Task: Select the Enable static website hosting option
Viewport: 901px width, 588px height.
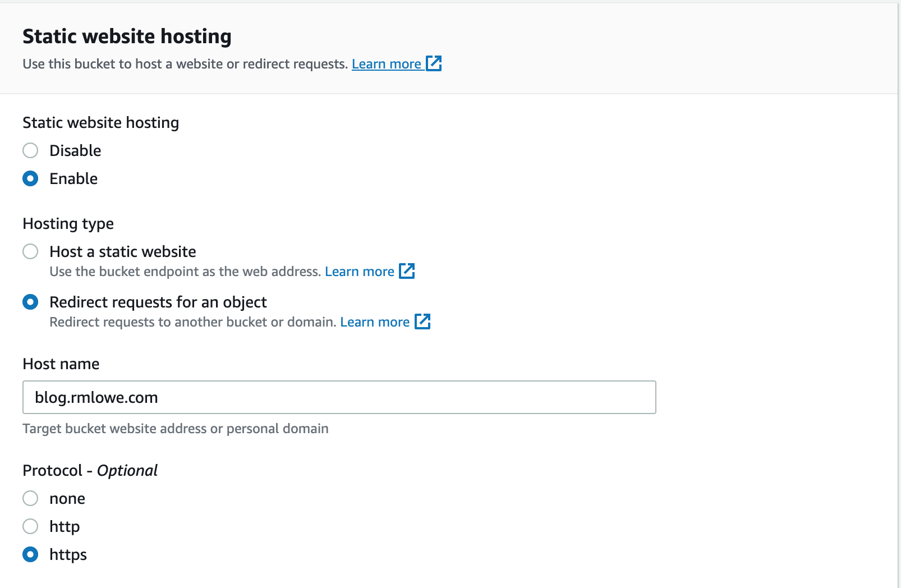Action: [30, 178]
